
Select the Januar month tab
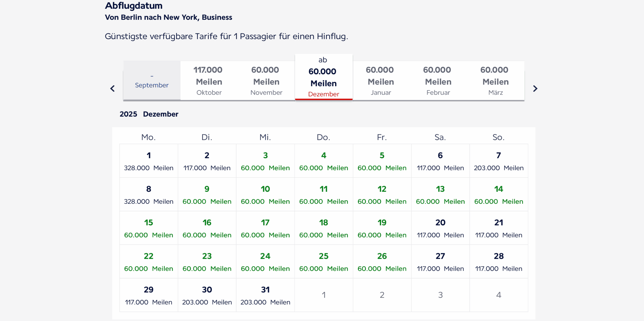coord(381,81)
